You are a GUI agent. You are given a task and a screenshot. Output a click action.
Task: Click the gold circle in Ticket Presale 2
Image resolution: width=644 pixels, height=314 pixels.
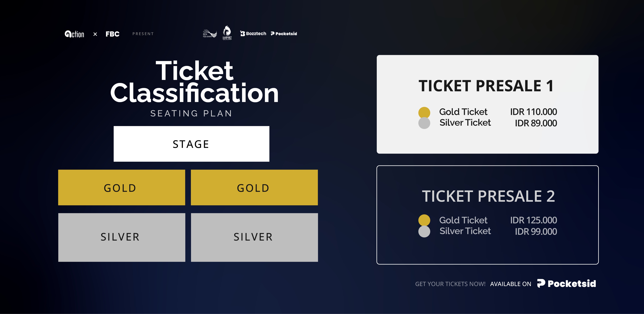tap(424, 220)
